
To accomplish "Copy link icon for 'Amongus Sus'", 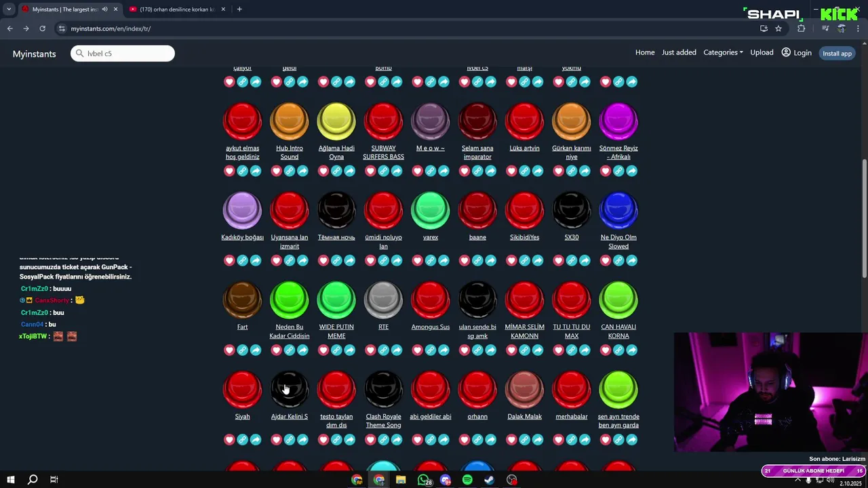I will pyautogui.click(x=431, y=350).
